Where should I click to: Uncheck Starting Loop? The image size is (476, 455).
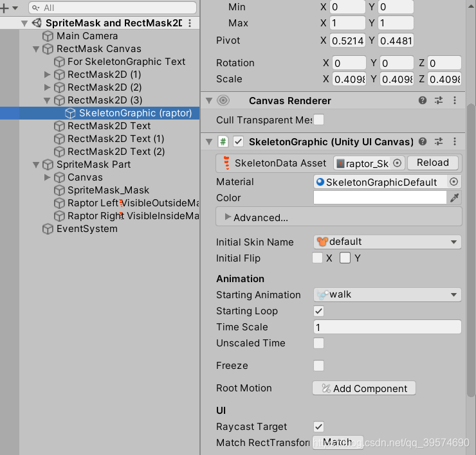pos(318,311)
